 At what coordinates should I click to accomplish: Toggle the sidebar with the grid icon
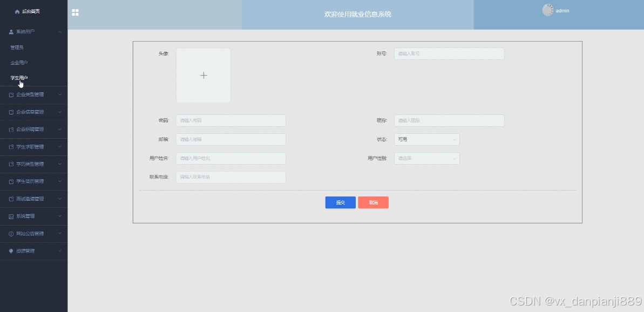[75, 12]
